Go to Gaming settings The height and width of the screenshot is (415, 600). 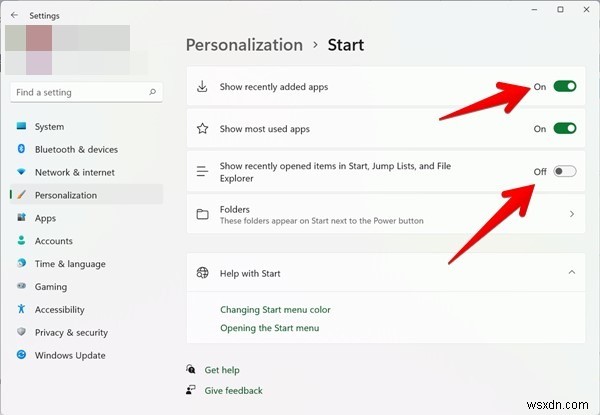pyautogui.click(x=86, y=286)
